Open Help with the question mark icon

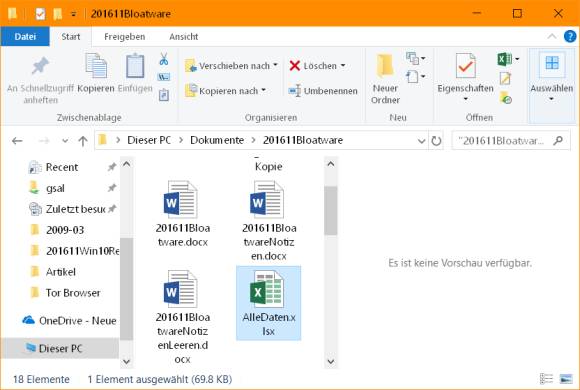[570, 36]
